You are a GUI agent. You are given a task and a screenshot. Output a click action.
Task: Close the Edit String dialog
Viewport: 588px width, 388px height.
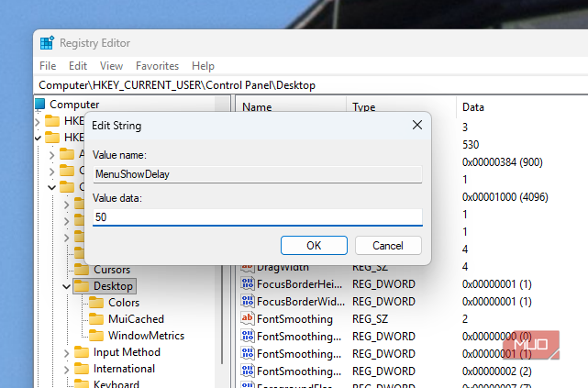[x=417, y=126]
